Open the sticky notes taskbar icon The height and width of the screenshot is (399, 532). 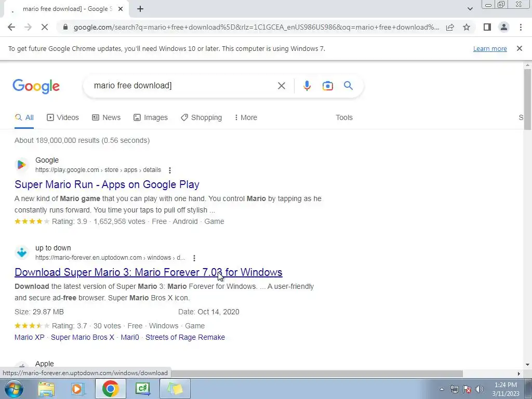tap(175, 389)
